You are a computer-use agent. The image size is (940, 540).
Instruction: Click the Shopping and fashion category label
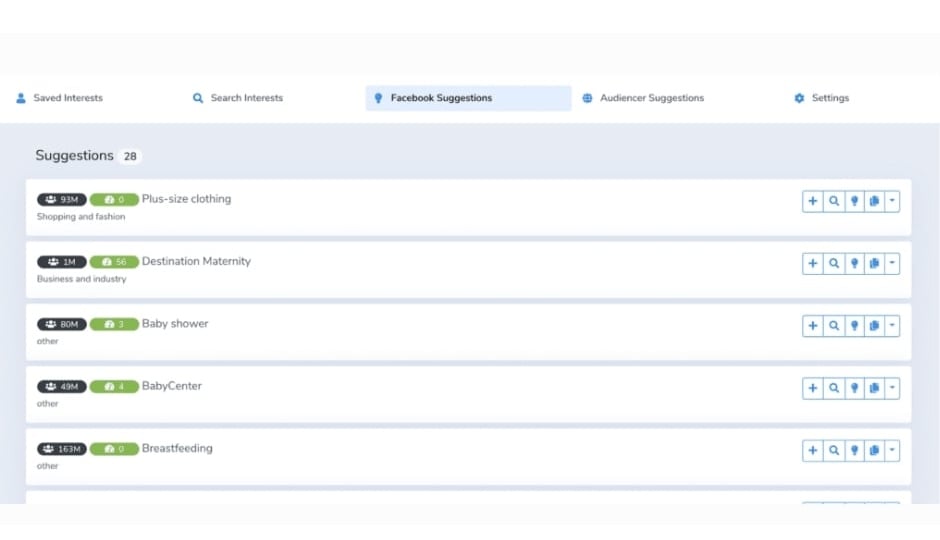click(81, 217)
